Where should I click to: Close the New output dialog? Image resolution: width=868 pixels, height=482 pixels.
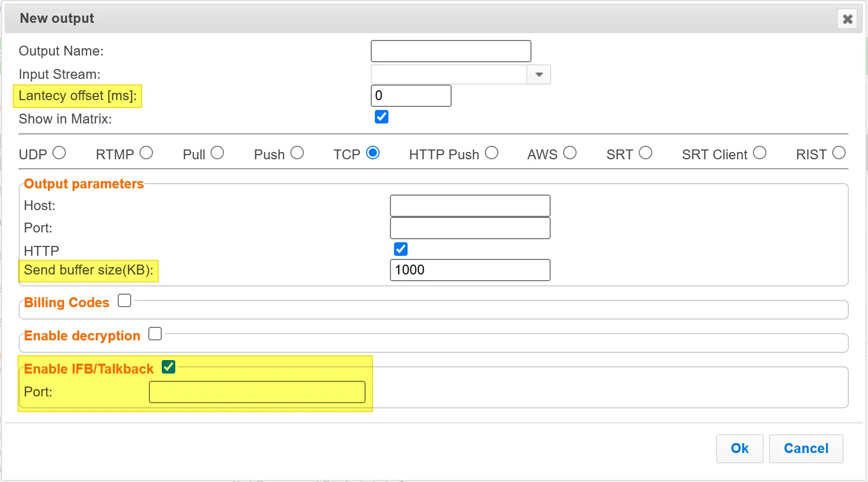pyautogui.click(x=847, y=19)
